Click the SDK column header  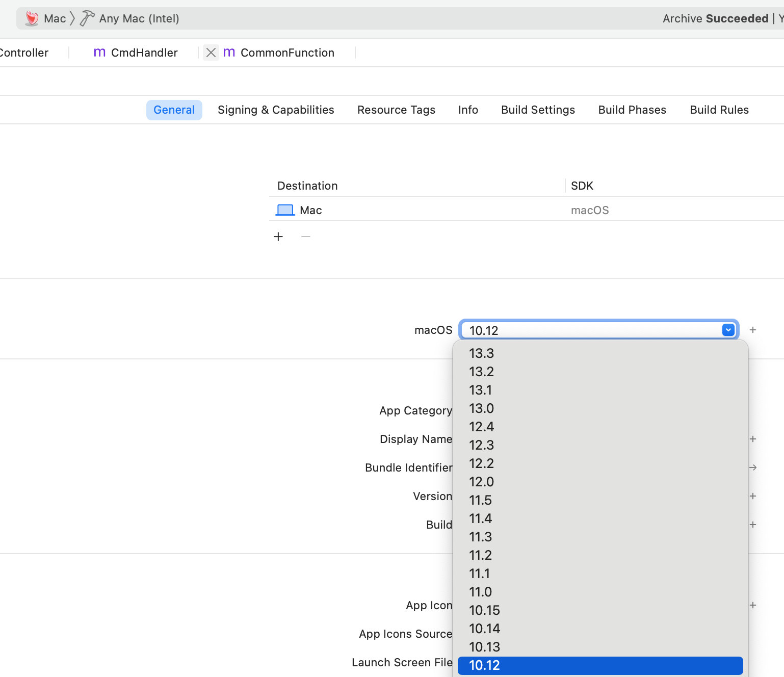[582, 186]
